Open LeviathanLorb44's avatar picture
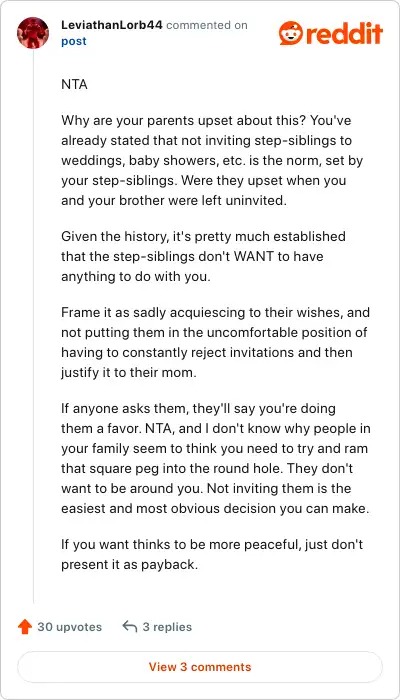 [x=33, y=33]
